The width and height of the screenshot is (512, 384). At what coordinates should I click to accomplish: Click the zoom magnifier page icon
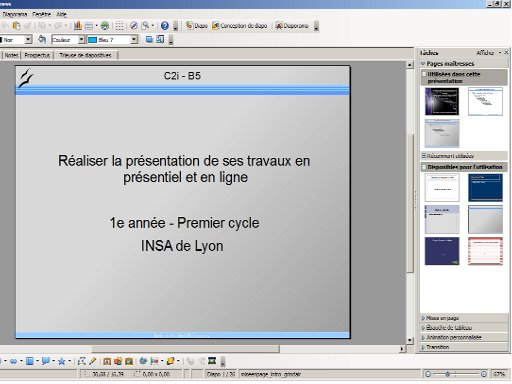pos(145,26)
